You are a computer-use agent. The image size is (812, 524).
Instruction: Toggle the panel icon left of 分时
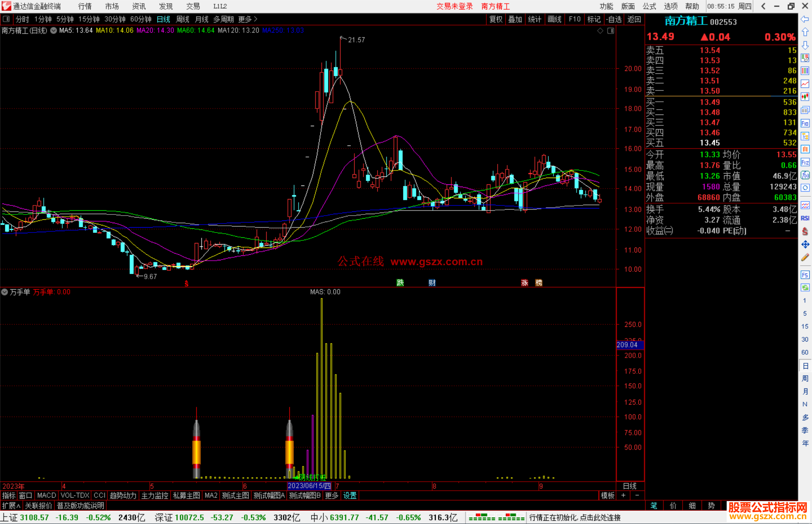[6, 19]
